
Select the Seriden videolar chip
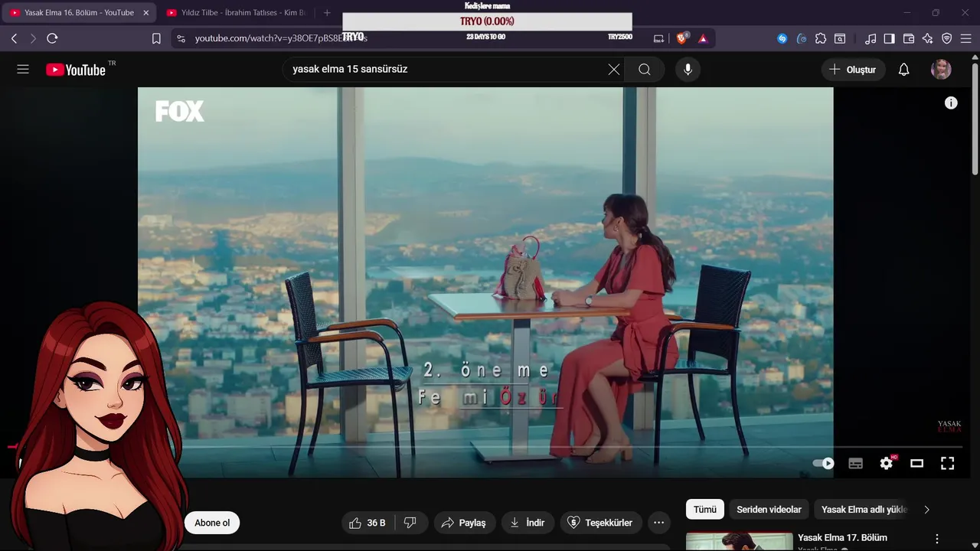[x=769, y=510]
